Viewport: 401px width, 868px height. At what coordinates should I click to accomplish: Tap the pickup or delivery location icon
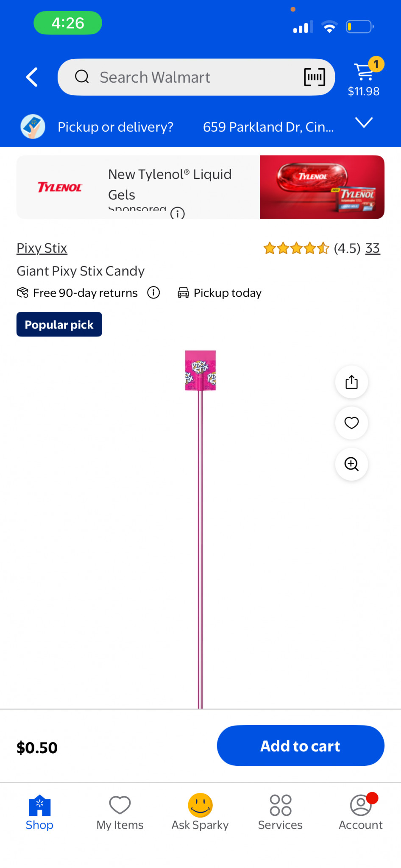(33, 126)
